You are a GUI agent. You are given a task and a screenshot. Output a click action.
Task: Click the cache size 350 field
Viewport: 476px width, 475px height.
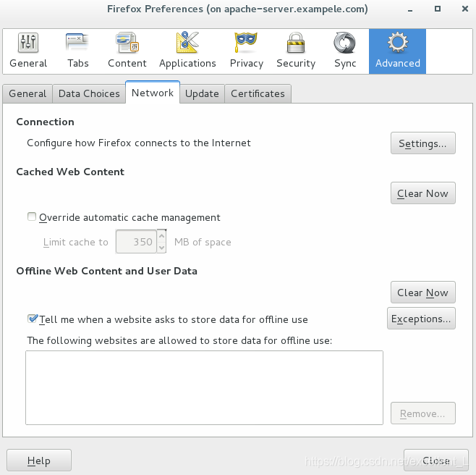136,242
